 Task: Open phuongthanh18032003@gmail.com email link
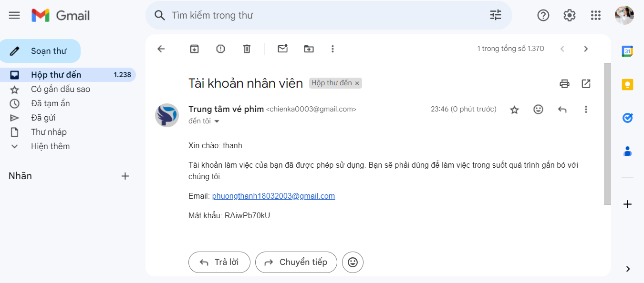(x=273, y=196)
